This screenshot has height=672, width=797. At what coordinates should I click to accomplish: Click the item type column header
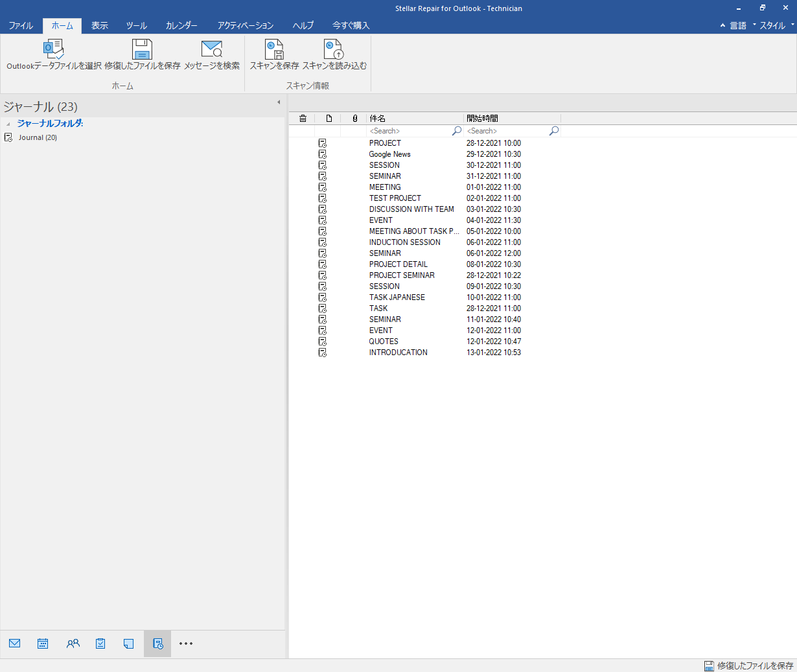point(329,118)
